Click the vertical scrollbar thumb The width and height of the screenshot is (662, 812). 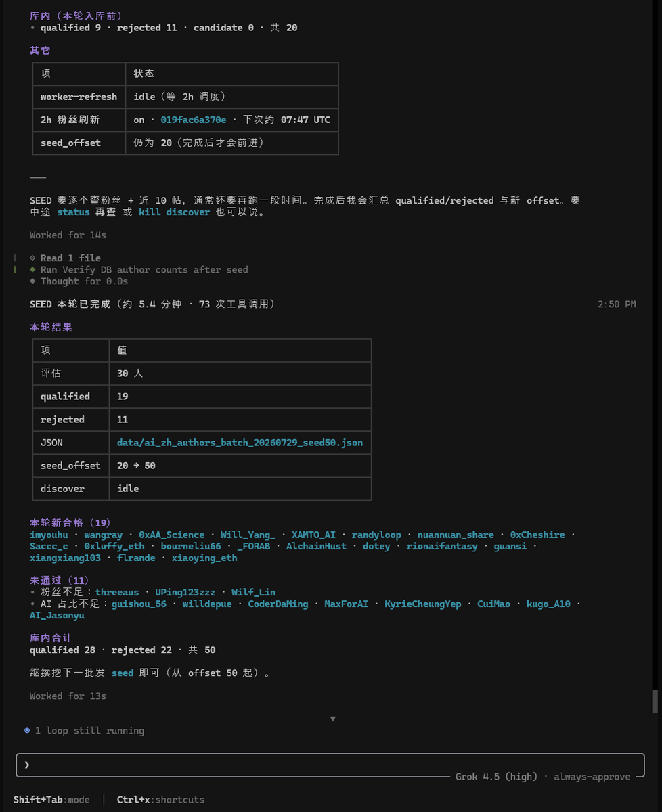655,701
